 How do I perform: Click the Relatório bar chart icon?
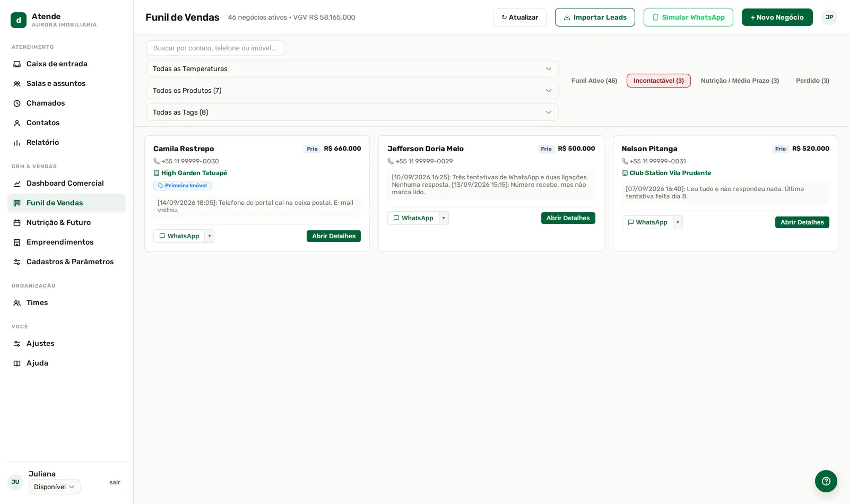(17, 143)
